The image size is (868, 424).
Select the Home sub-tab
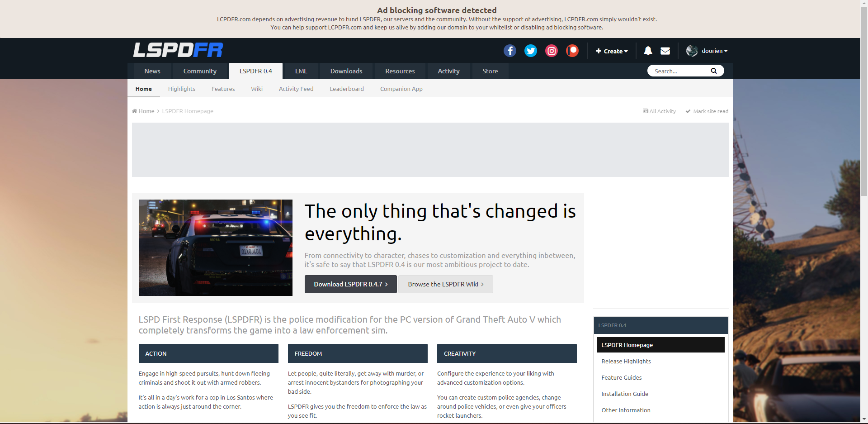point(144,89)
